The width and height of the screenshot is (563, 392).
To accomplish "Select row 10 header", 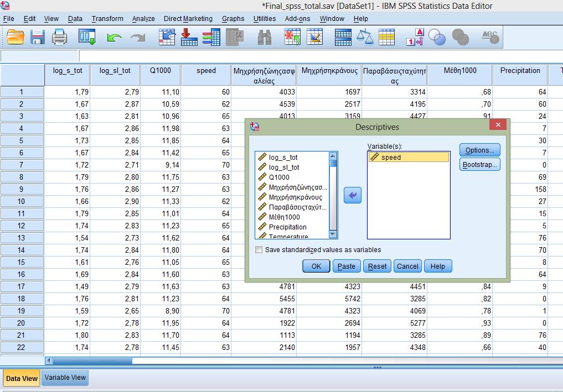I will (x=22, y=201).
